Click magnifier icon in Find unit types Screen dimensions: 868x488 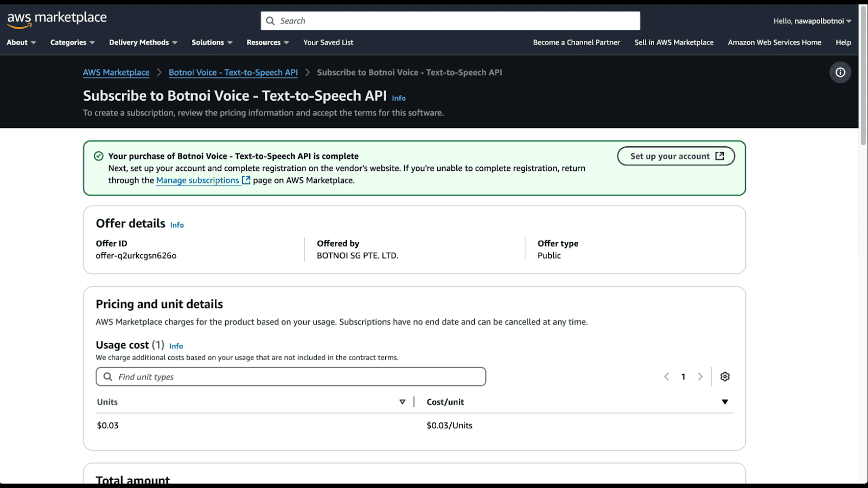pyautogui.click(x=108, y=377)
